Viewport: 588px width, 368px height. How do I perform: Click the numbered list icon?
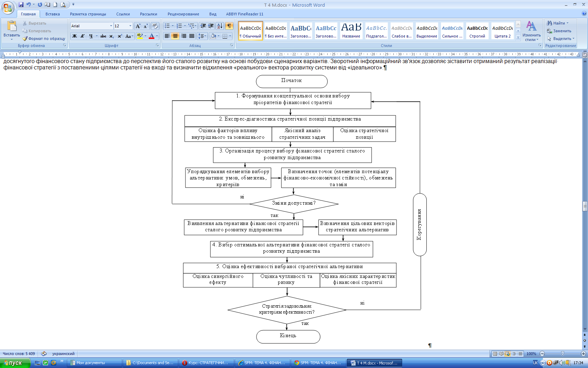[x=179, y=26]
